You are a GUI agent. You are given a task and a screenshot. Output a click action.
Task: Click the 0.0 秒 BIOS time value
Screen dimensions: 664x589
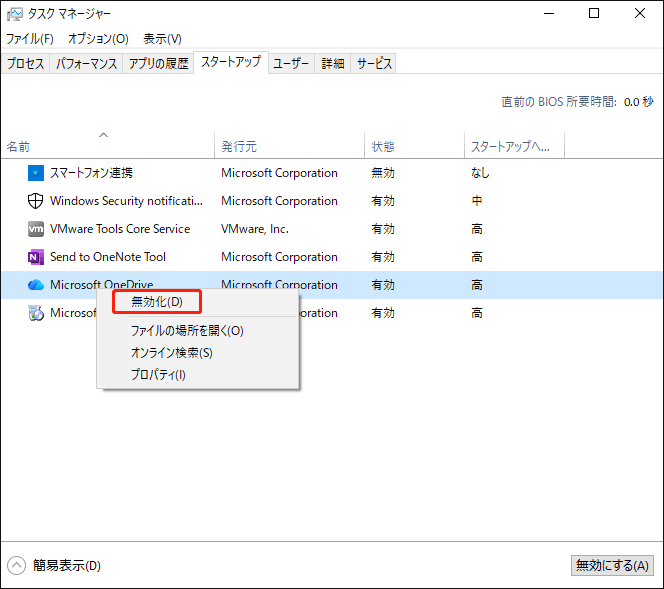pyautogui.click(x=639, y=102)
